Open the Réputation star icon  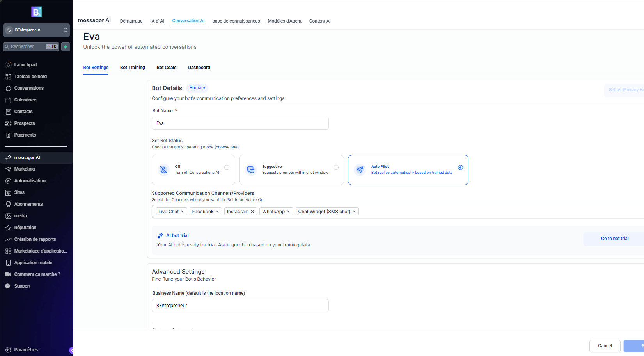(8, 228)
